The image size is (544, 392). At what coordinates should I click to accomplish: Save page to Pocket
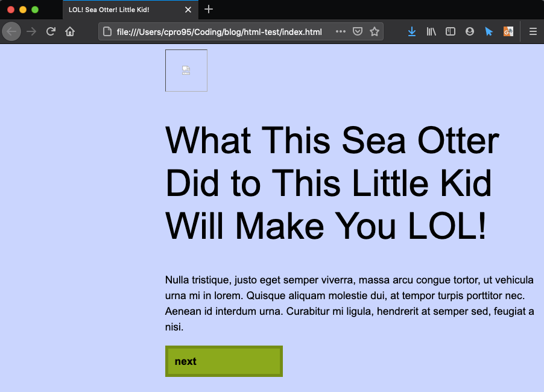(x=358, y=31)
